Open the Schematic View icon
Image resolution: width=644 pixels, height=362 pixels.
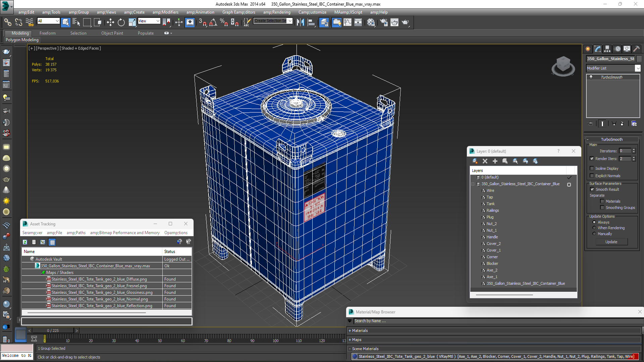358,22
